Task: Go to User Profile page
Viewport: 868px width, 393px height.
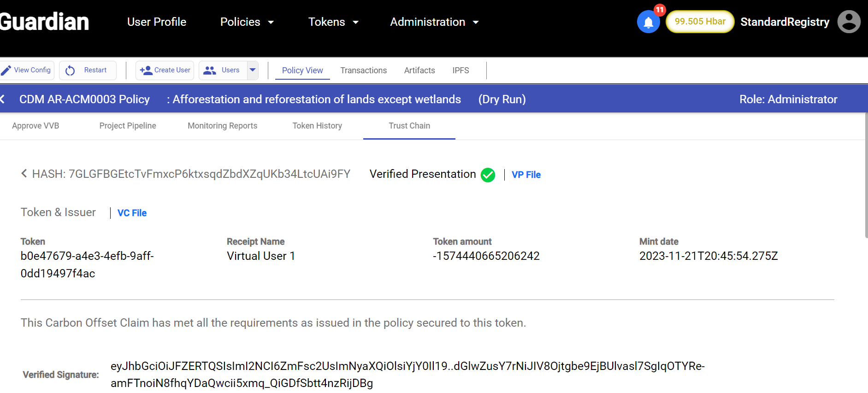Action: coord(157,22)
